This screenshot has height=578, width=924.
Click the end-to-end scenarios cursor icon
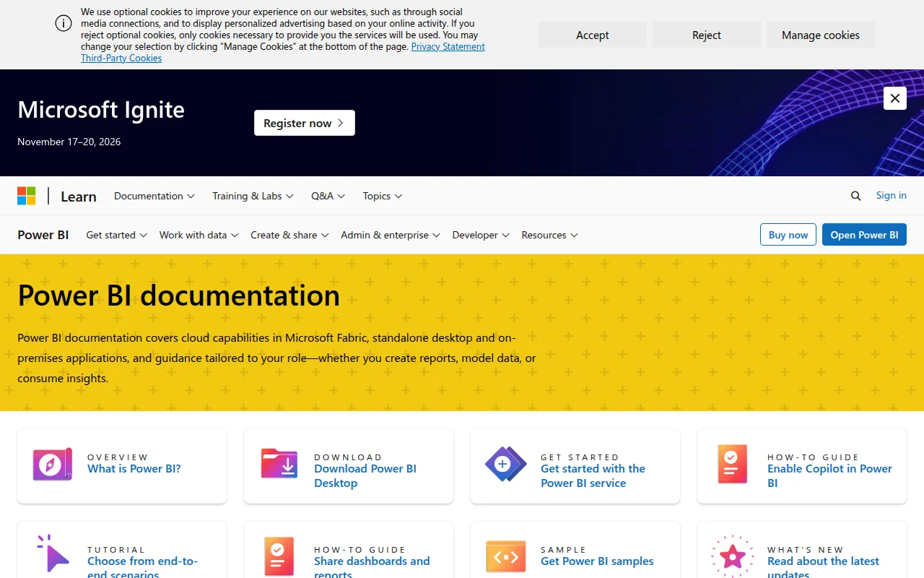(x=53, y=554)
